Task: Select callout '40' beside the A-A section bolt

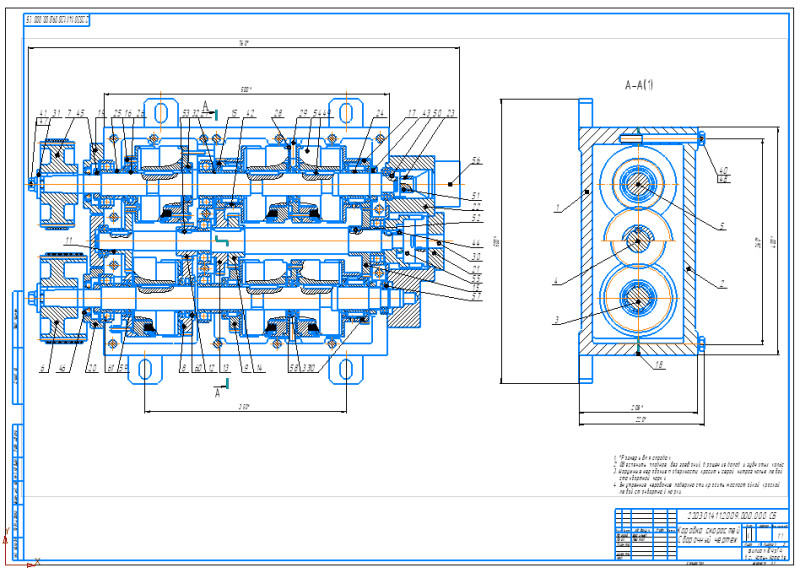Action: 723,170
